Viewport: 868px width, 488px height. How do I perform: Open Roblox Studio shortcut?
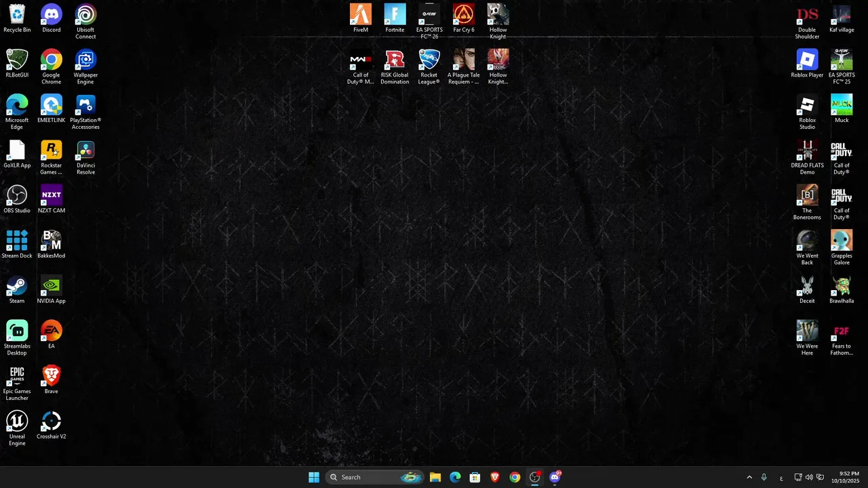coord(807,113)
